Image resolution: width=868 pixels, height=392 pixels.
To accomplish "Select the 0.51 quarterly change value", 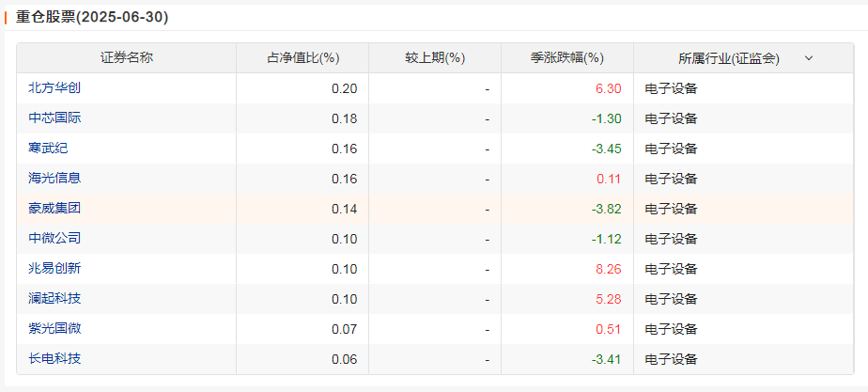I will coord(609,329).
